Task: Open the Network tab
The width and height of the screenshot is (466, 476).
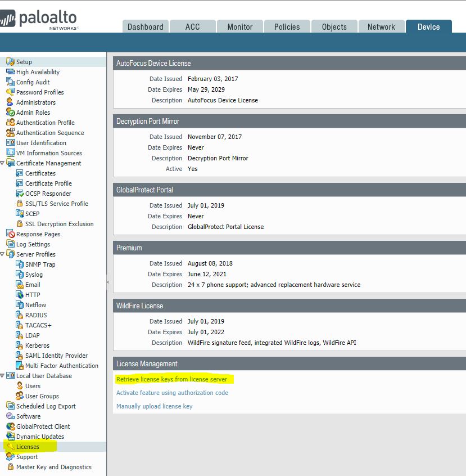Action: 381,26
